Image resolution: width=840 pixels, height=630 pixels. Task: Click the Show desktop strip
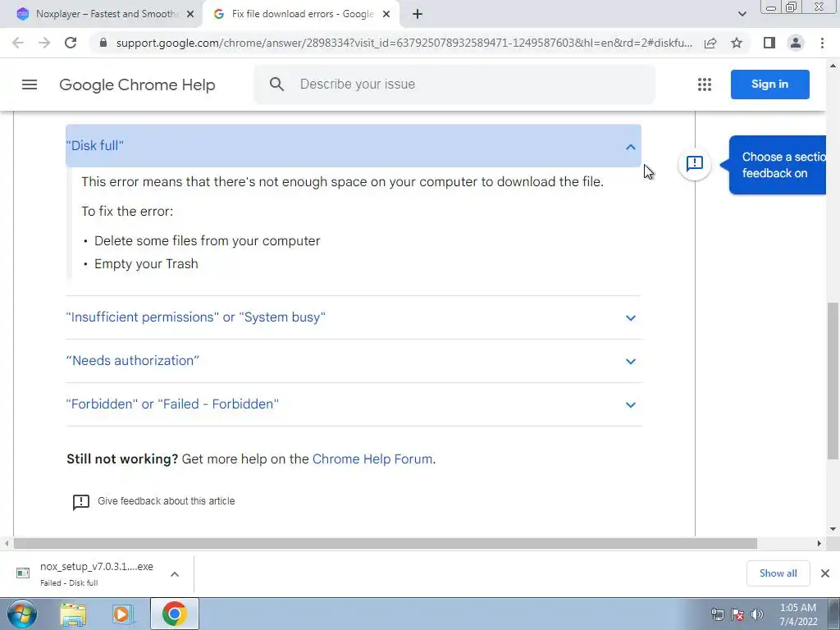pos(834,614)
